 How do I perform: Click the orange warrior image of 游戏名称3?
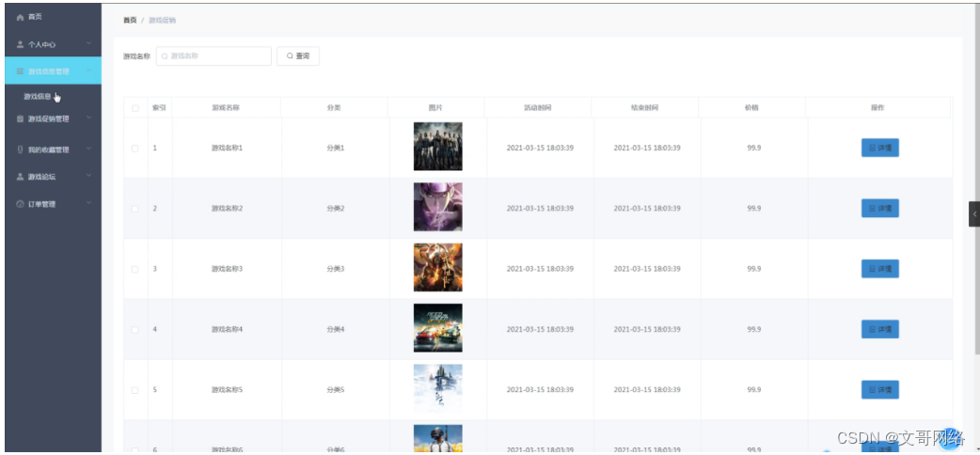point(437,268)
